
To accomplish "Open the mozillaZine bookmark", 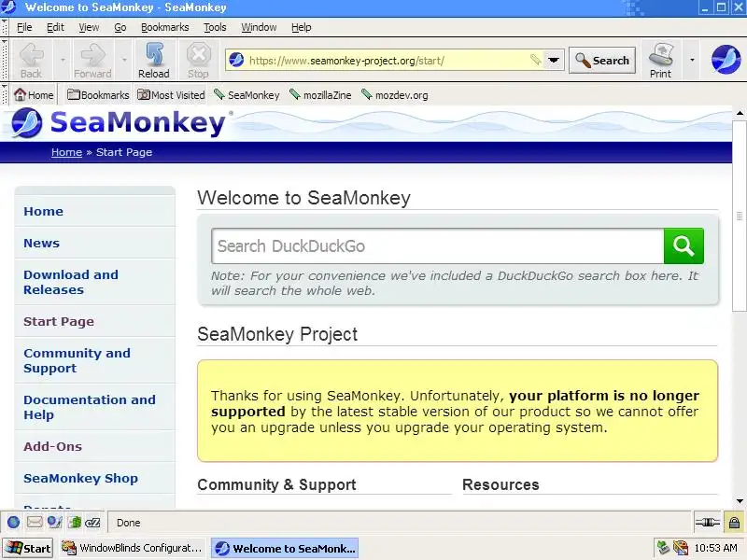I will (x=320, y=95).
